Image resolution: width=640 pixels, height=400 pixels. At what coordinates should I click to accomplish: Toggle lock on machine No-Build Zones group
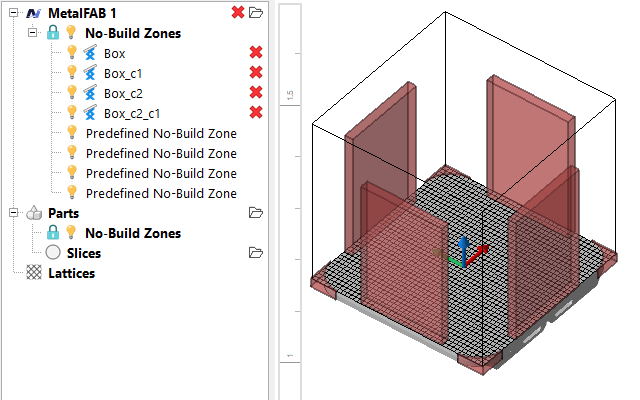coord(53,32)
